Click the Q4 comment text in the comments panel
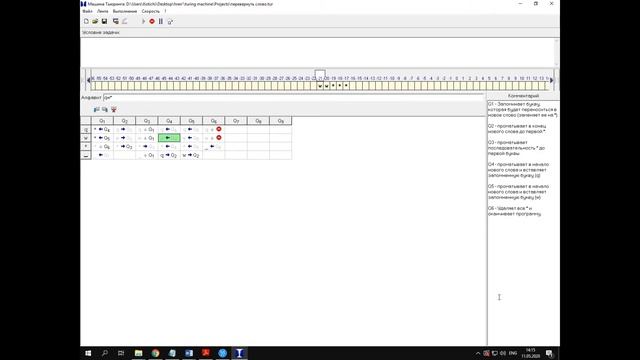The height and width of the screenshot is (360, 640). [x=518, y=170]
